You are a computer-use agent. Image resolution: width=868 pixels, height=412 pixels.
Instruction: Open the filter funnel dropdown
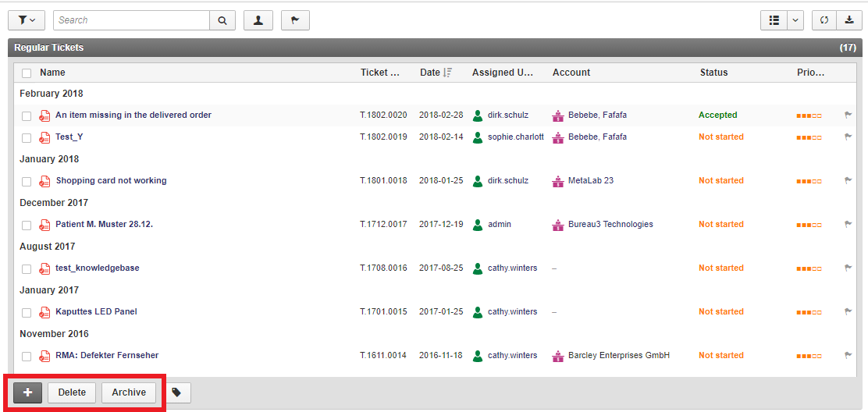(27, 20)
